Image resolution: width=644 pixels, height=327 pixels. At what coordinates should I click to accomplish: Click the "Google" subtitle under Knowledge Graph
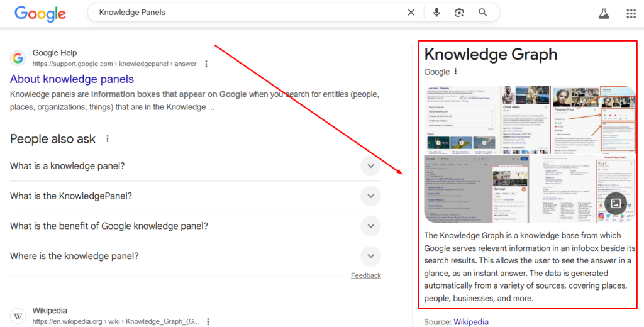click(437, 72)
